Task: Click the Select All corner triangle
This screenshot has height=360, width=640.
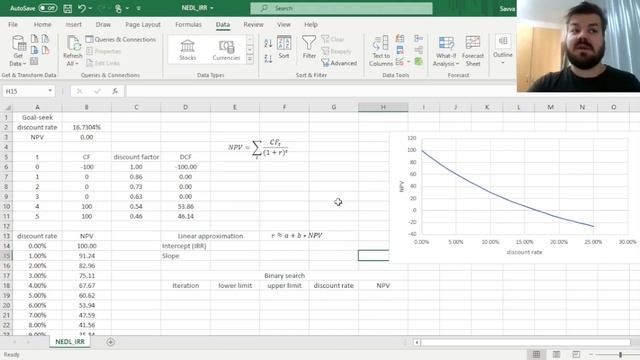Action: click(8, 107)
